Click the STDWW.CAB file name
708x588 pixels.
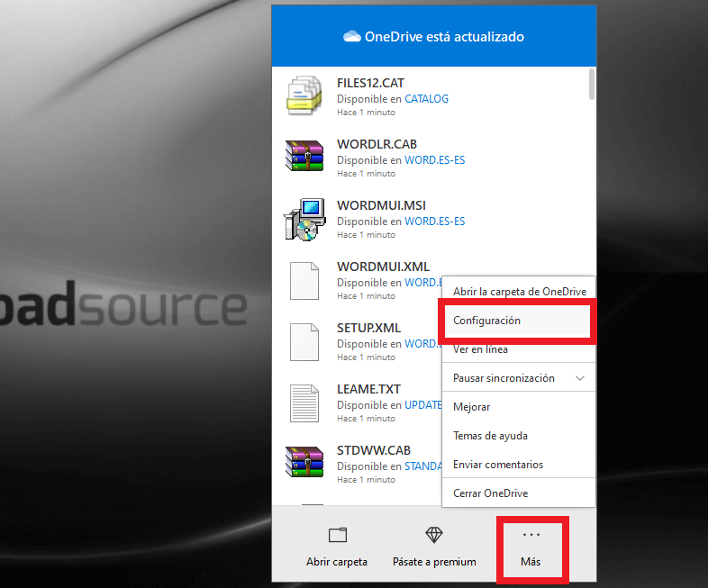tap(374, 450)
